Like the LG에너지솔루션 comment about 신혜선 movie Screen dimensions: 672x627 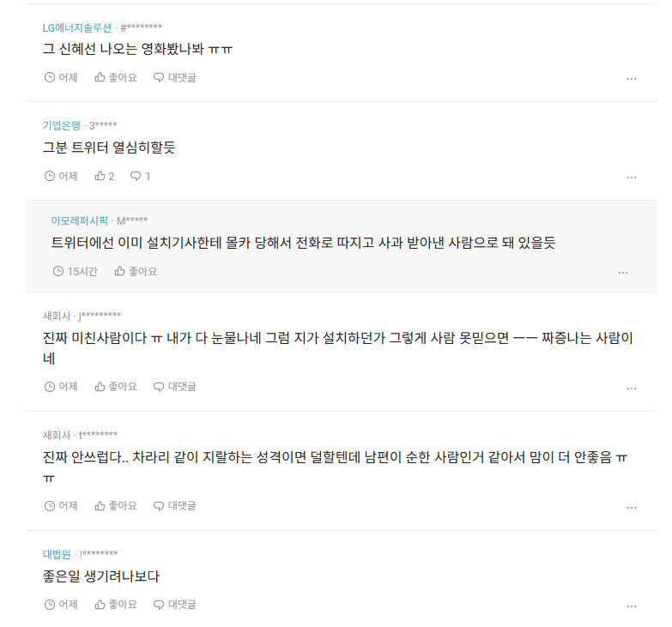[x=116, y=77]
